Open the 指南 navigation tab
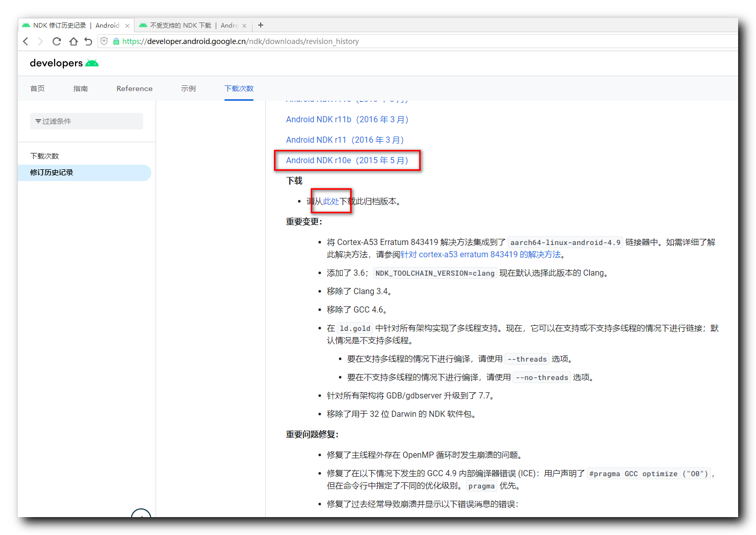 click(80, 88)
